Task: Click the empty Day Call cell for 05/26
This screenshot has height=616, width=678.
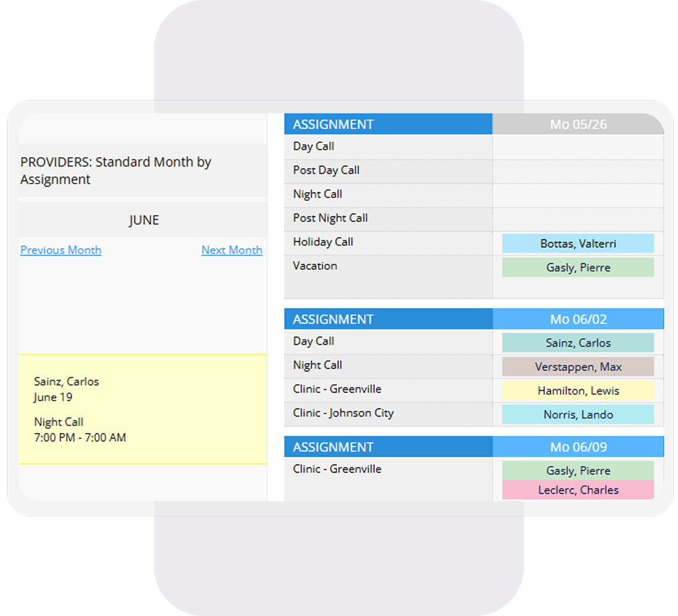Action: [x=578, y=147]
